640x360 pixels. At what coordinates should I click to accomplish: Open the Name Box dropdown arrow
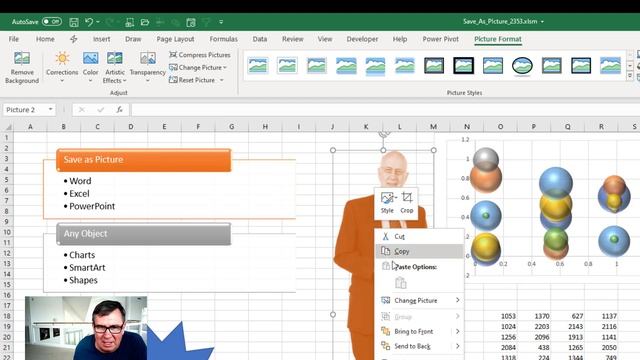[50, 109]
